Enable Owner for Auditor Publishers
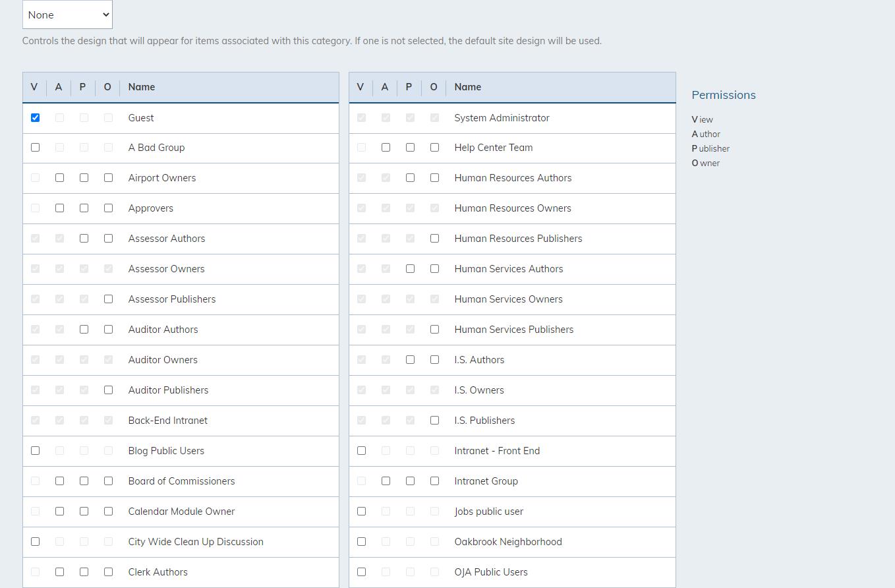 coord(109,390)
